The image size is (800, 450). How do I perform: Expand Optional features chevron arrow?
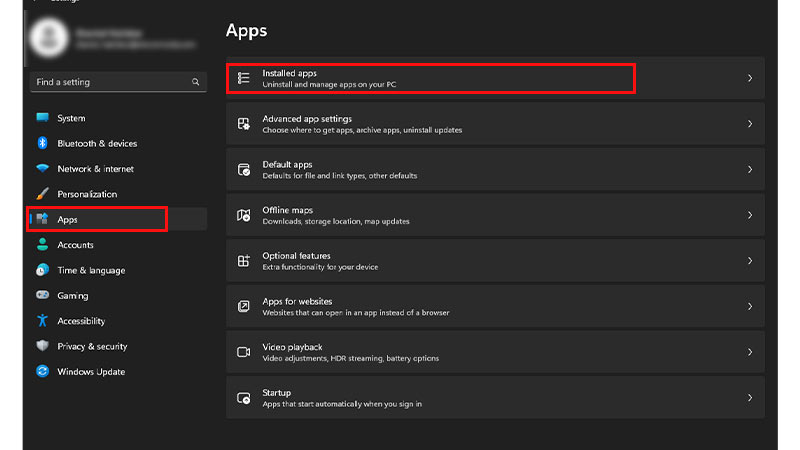pos(749,261)
